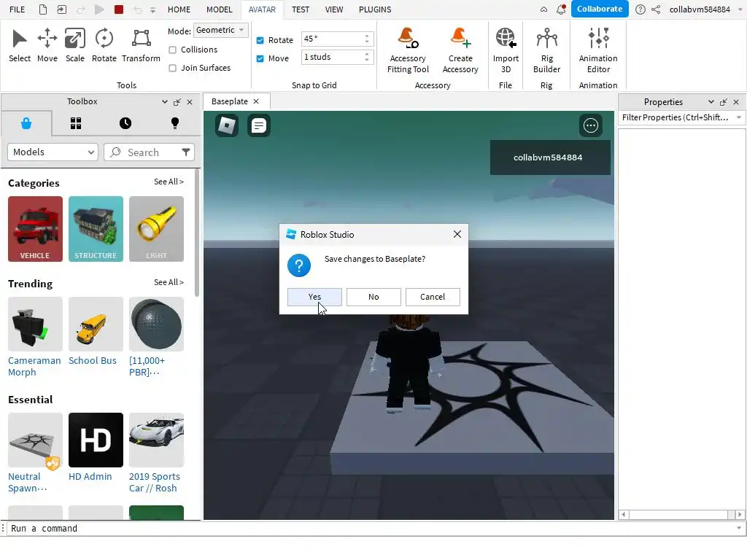Viewport: 747px width, 560px height.
Task: Activate the Rotate tool
Action: (x=104, y=46)
